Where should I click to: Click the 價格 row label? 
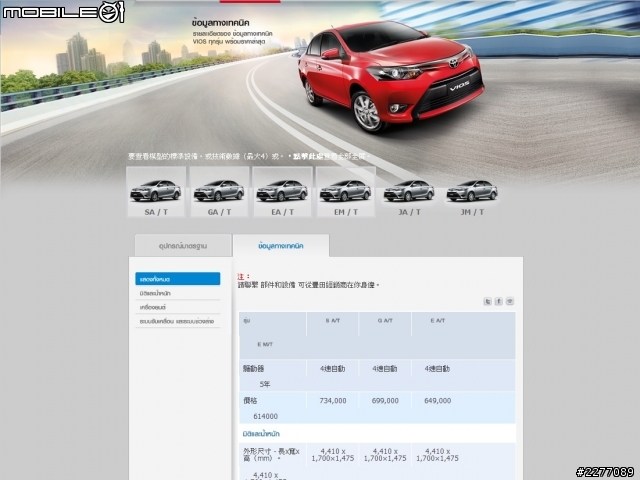point(250,401)
